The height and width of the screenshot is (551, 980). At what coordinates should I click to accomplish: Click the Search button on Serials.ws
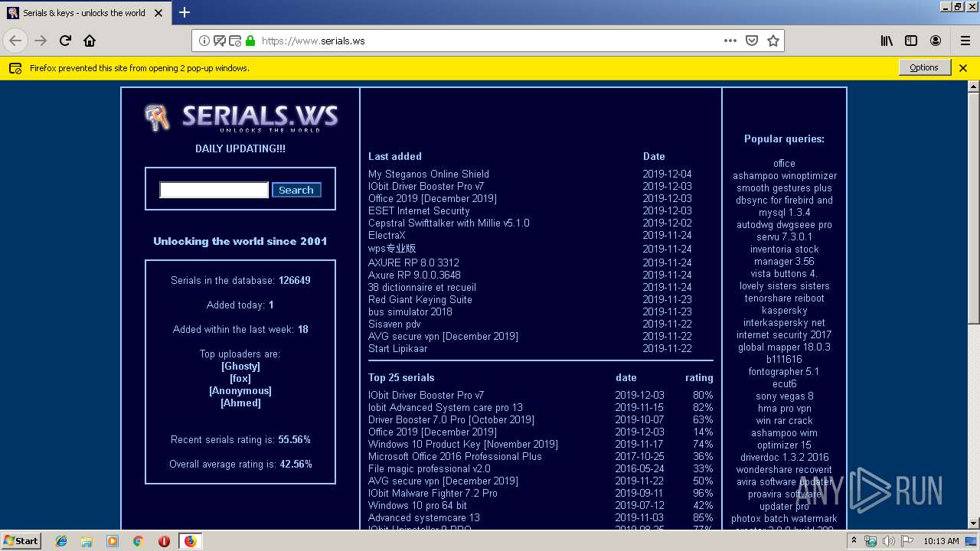[x=296, y=190]
